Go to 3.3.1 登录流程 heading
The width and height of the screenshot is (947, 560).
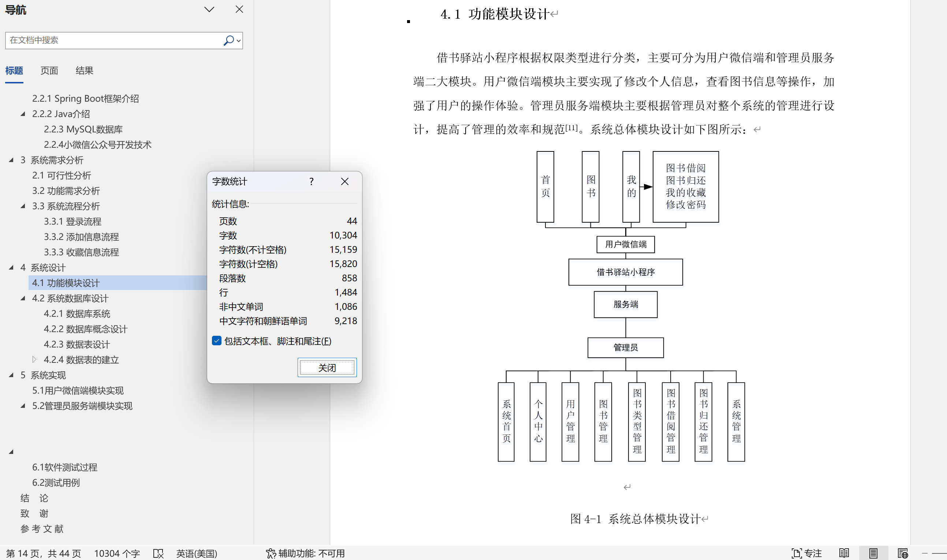72,222
